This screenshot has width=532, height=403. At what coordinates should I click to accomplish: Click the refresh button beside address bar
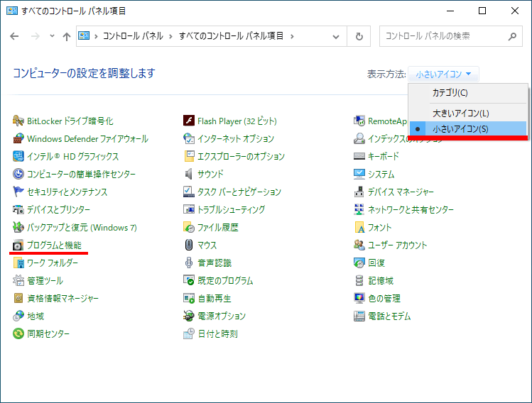359,36
